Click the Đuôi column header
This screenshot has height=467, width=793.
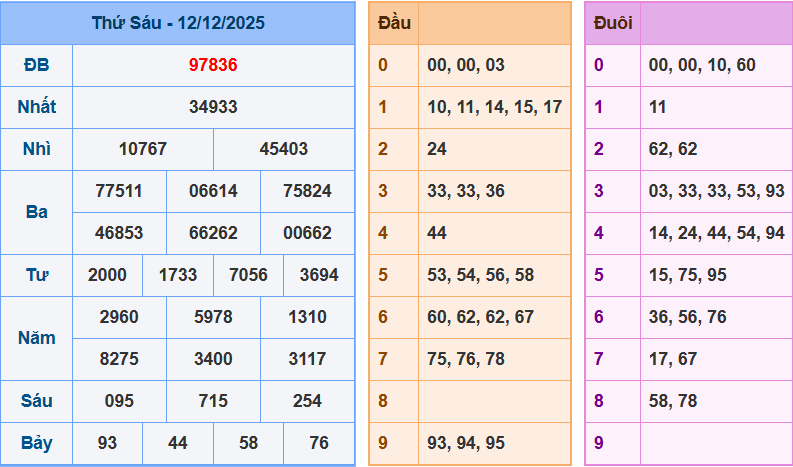pos(612,23)
